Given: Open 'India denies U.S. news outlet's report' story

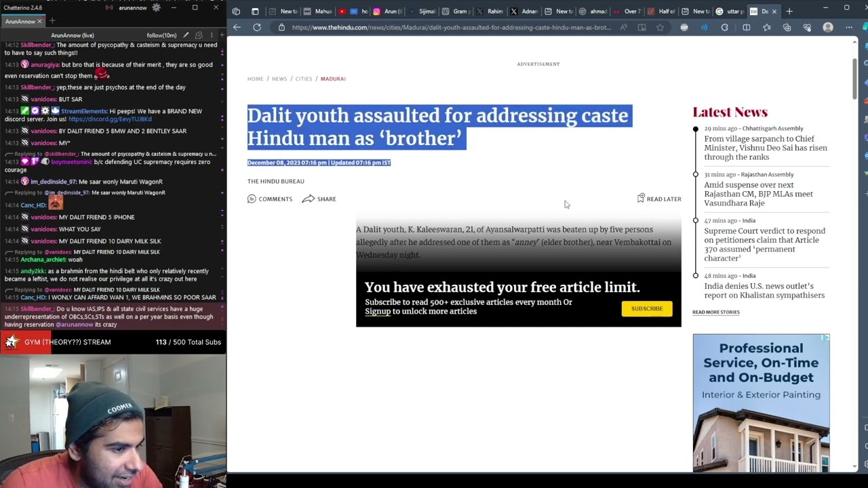Looking at the screenshot, I should 764,291.
